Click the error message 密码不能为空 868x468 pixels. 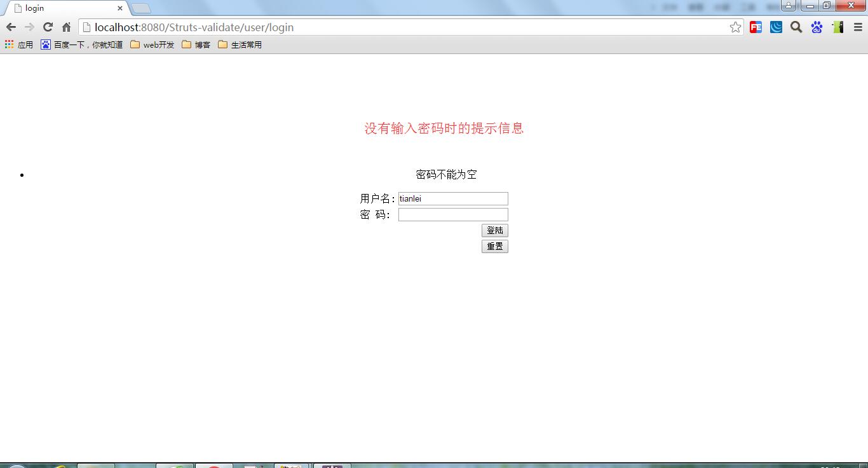click(446, 174)
